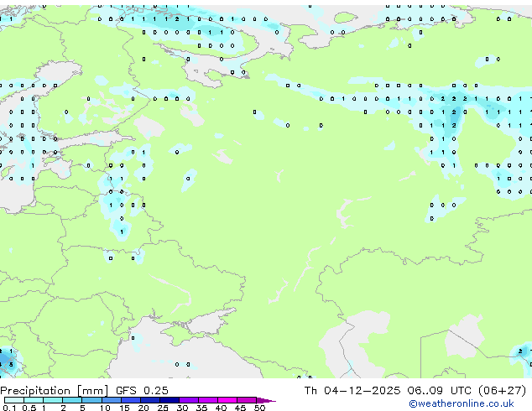
Task: Select the 0.5–1 mm legend swatch
Action: click(x=34, y=400)
